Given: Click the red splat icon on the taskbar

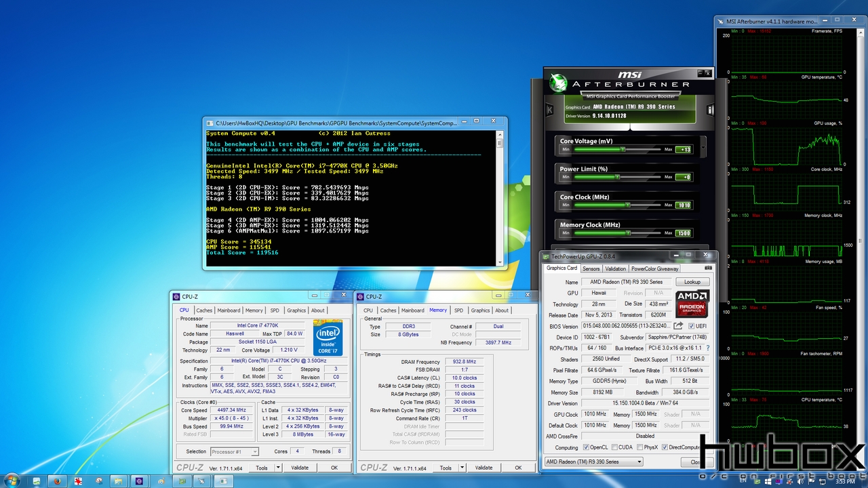Looking at the screenshot, I should [78, 481].
